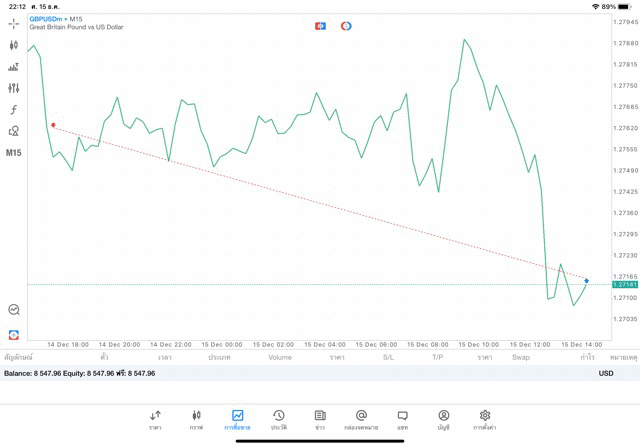Click the red trendline start point
This screenshot has width=640, height=447.
point(53,125)
